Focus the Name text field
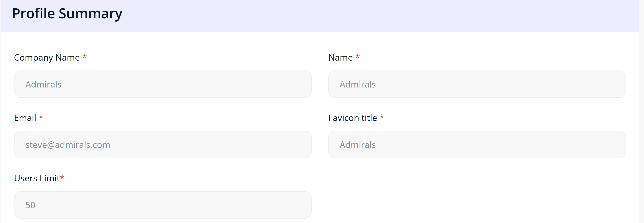Viewport: 644px width, 223px height. (x=477, y=84)
